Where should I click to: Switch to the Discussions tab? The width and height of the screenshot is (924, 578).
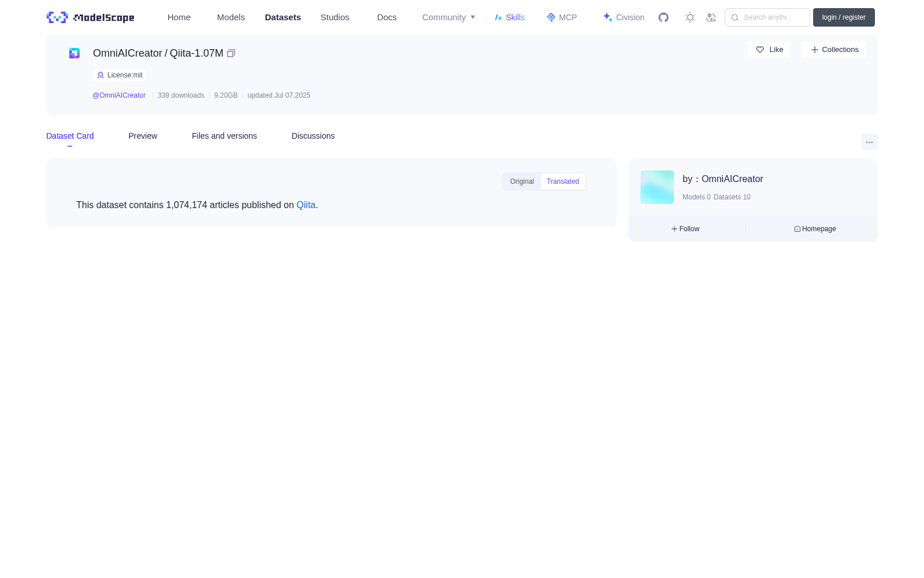coord(313,136)
